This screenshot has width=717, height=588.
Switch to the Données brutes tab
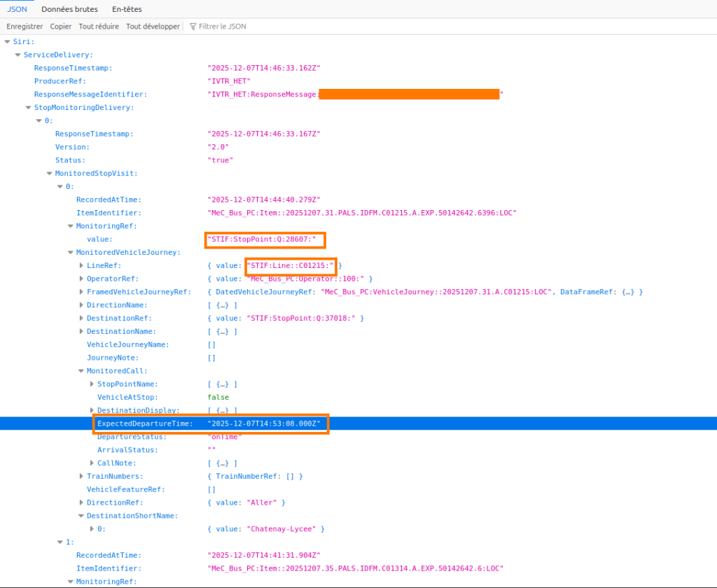point(69,9)
